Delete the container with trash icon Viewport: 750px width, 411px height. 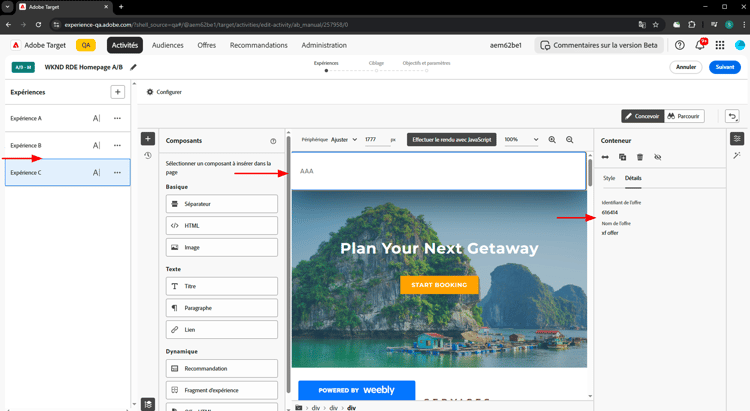(x=640, y=157)
